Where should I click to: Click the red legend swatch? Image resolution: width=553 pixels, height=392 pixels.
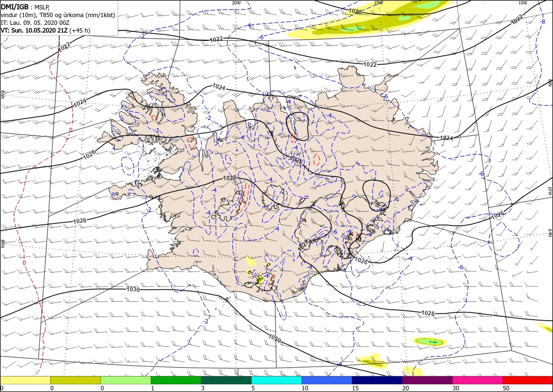coord(528,380)
